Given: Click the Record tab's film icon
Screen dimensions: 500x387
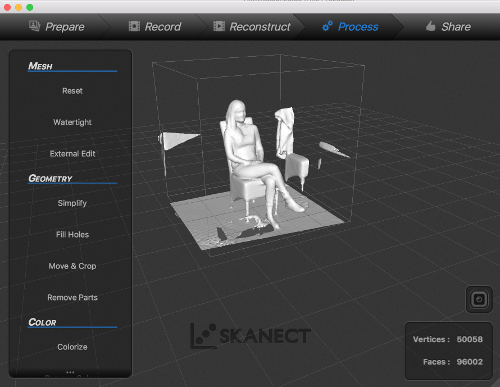Looking at the screenshot, I should 134,26.
